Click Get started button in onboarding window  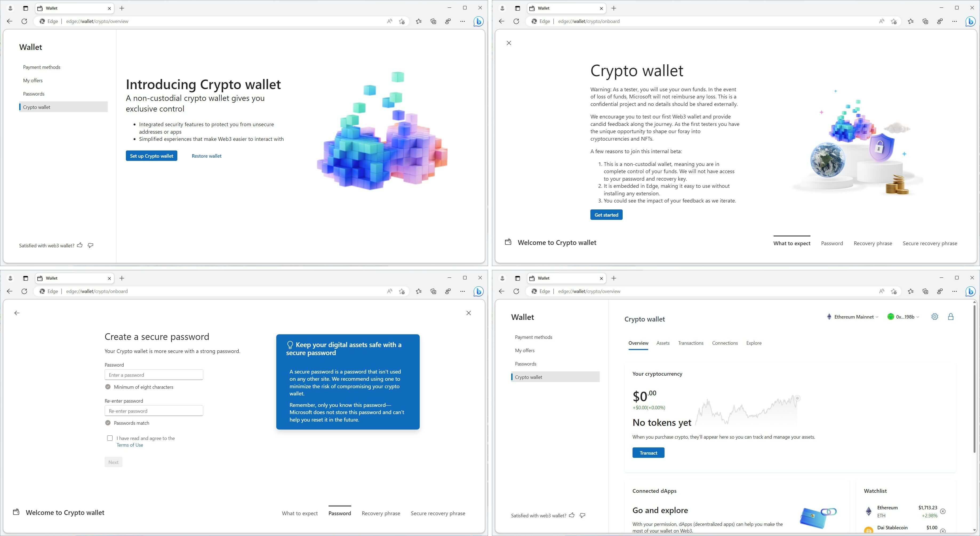click(x=606, y=215)
